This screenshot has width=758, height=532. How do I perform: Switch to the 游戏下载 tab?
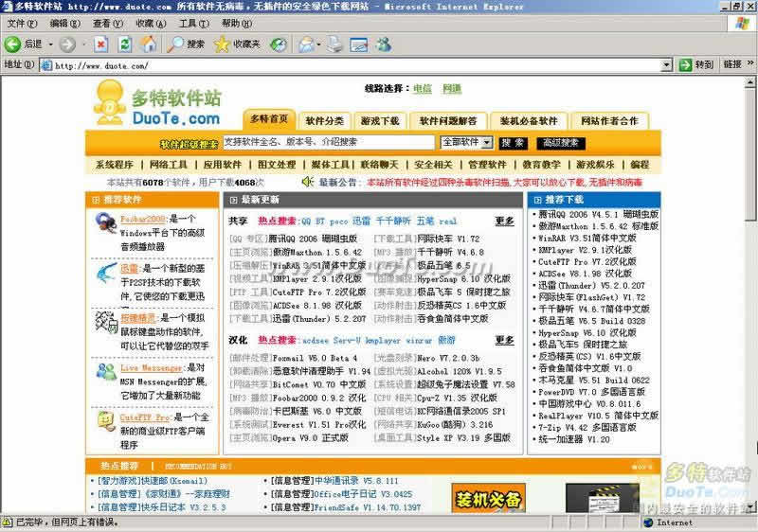(380, 121)
